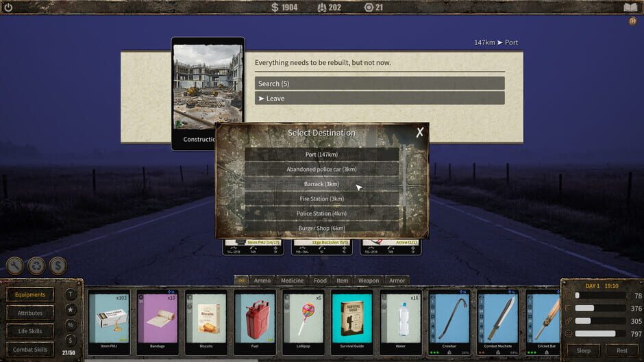Choose Abandoned police car (3km) destination
The width and height of the screenshot is (644, 362).
(321, 169)
